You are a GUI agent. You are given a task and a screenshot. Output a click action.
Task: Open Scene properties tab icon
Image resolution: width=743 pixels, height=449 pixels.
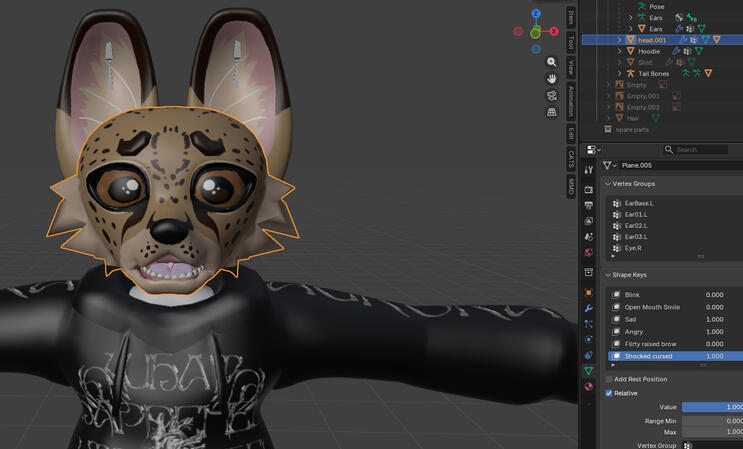pos(589,236)
